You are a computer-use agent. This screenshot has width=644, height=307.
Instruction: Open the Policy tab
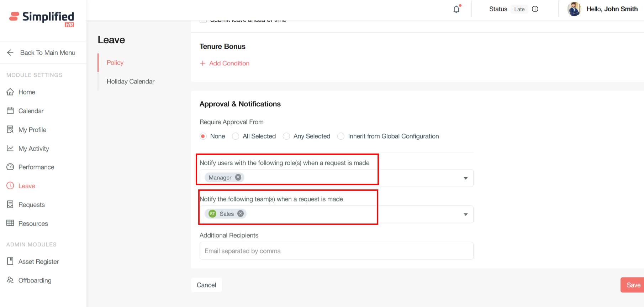coord(115,63)
